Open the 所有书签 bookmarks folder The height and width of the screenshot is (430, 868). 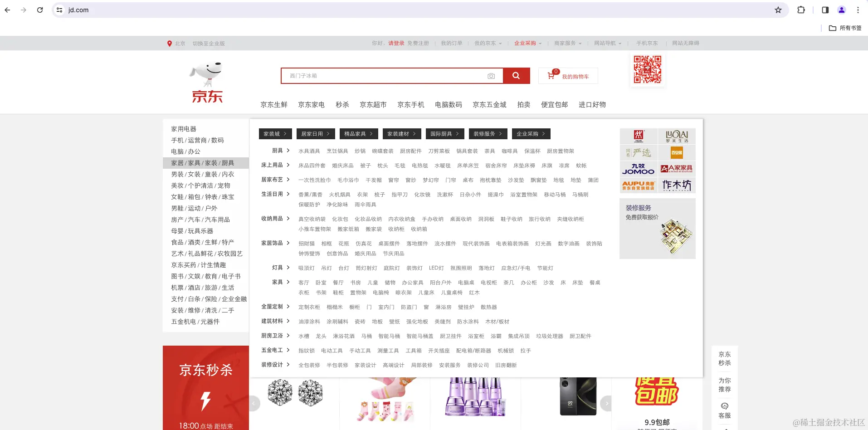[845, 28]
